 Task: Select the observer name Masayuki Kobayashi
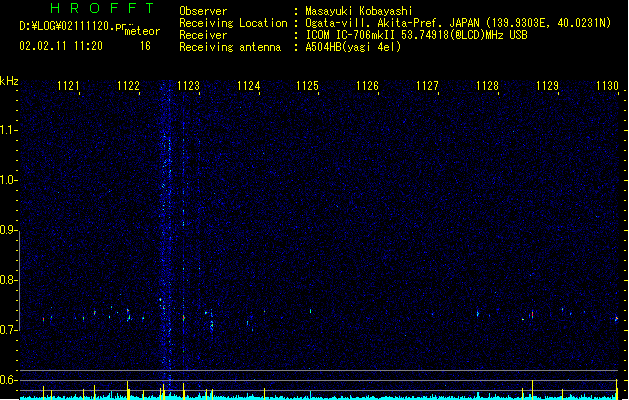click(x=359, y=11)
